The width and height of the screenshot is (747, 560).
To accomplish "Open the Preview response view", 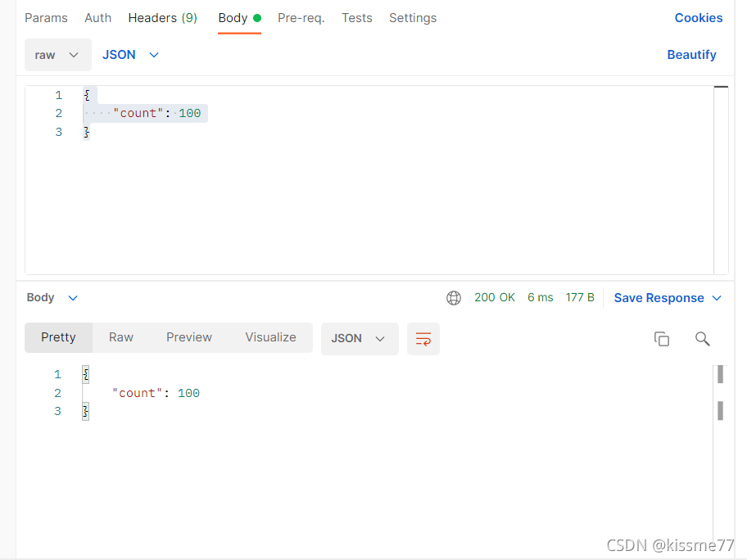I will pyautogui.click(x=189, y=337).
